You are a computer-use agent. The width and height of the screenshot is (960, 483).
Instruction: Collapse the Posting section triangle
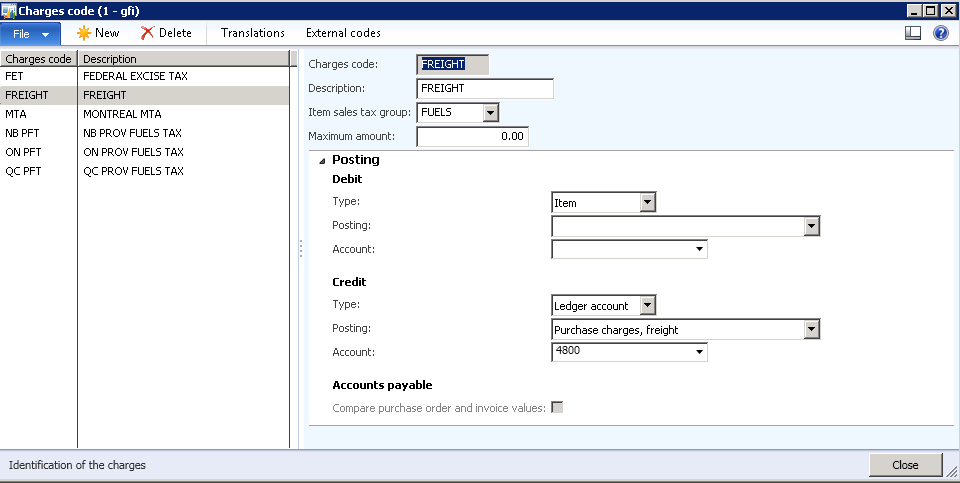pyautogui.click(x=322, y=160)
